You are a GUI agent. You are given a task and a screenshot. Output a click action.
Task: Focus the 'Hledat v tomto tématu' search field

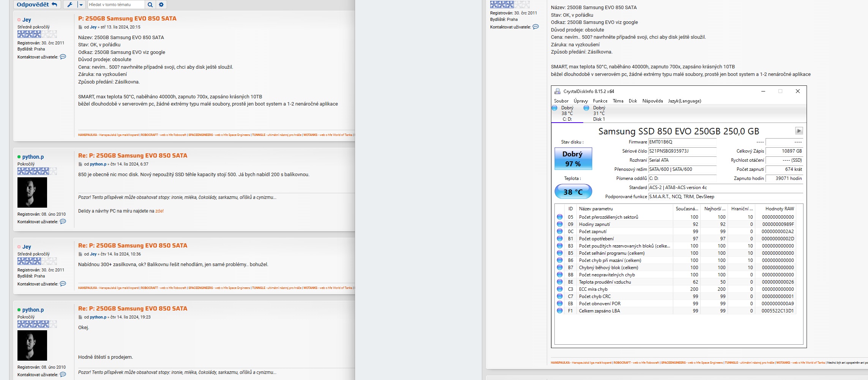116,5
